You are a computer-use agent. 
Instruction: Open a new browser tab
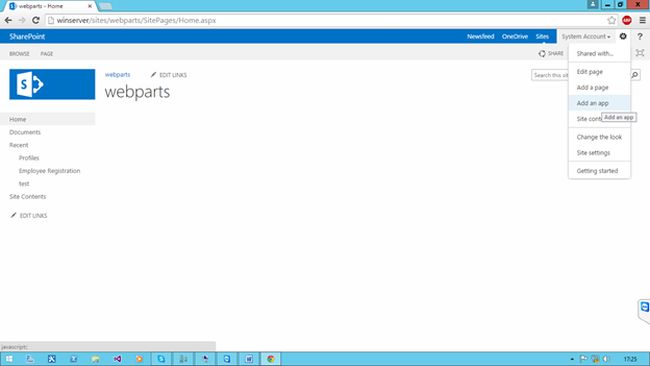point(105,6)
